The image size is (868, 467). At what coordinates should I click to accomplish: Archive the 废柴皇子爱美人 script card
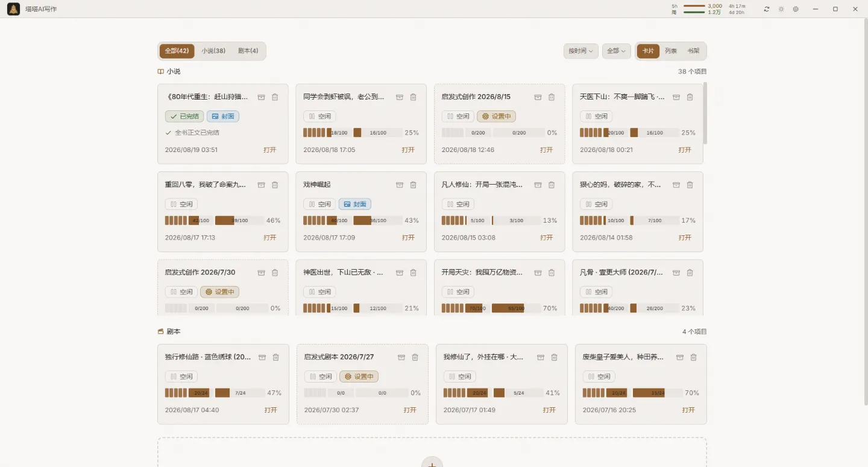[680, 357]
